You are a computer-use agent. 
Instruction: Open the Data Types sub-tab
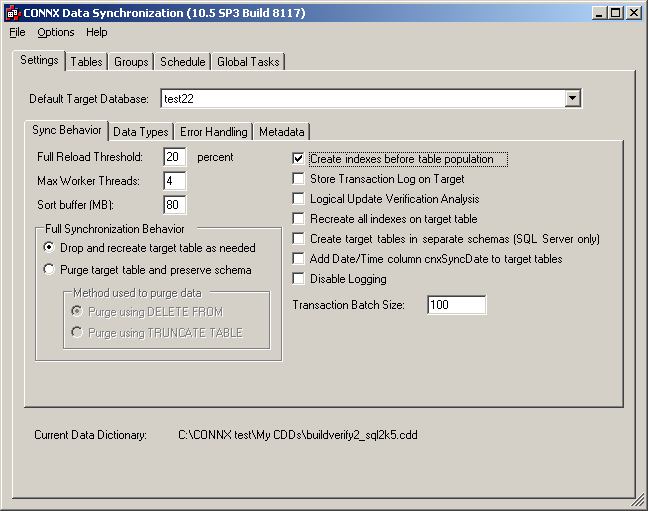(x=141, y=132)
